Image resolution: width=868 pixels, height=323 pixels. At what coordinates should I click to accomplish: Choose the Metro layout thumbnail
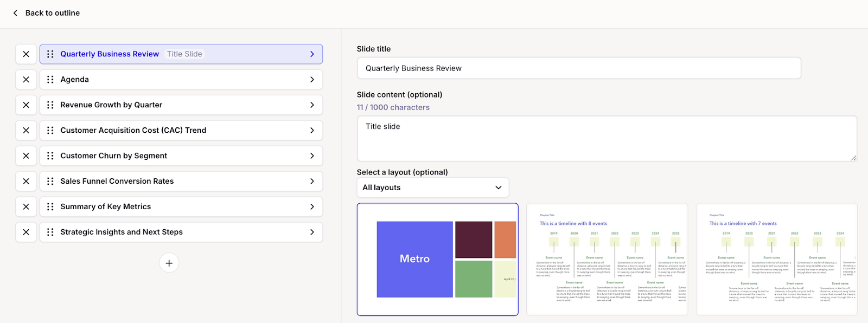tap(437, 259)
